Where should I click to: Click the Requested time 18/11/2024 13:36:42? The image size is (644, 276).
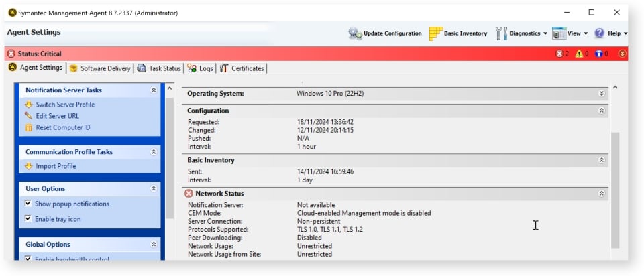click(325, 122)
